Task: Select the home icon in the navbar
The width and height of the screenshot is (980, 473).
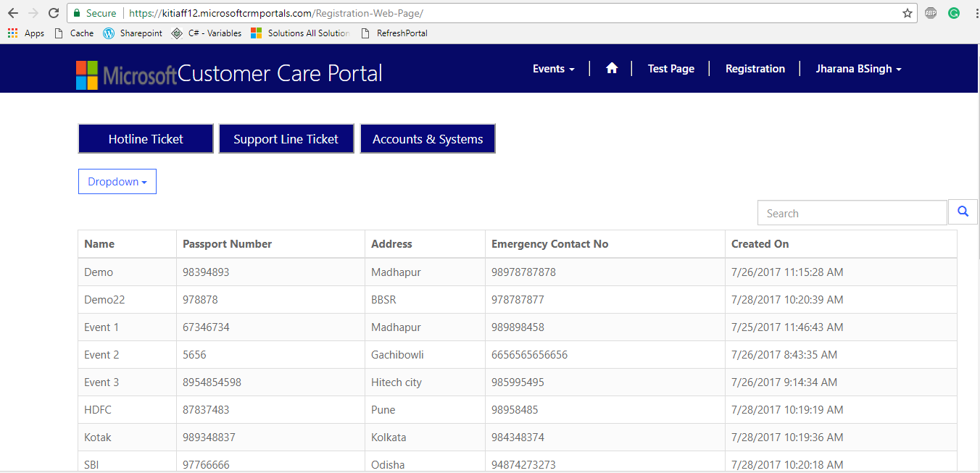Action: click(612, 67)
